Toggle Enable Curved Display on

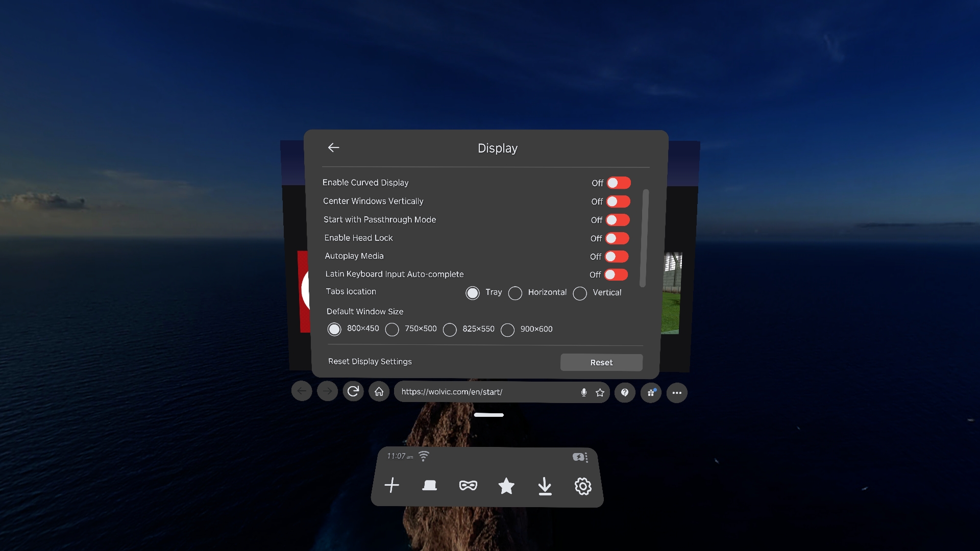pyautogui.click(x=619, y=183)
